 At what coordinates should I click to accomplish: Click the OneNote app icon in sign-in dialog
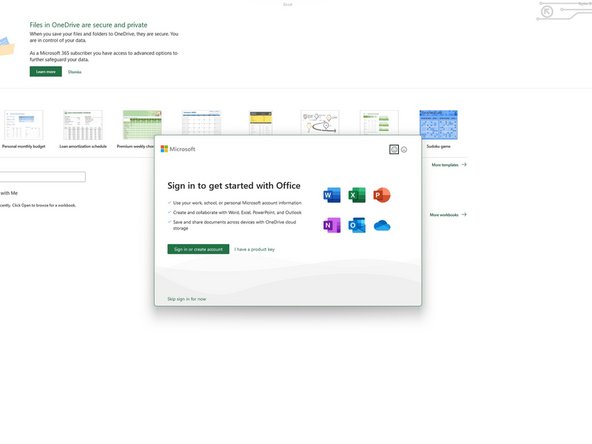point(332,225)
